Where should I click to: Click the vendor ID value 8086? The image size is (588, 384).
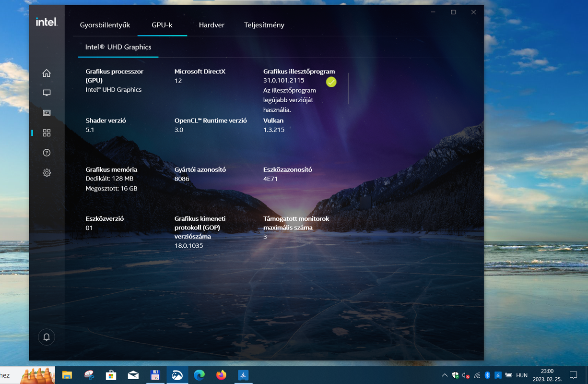pos(182,179)
